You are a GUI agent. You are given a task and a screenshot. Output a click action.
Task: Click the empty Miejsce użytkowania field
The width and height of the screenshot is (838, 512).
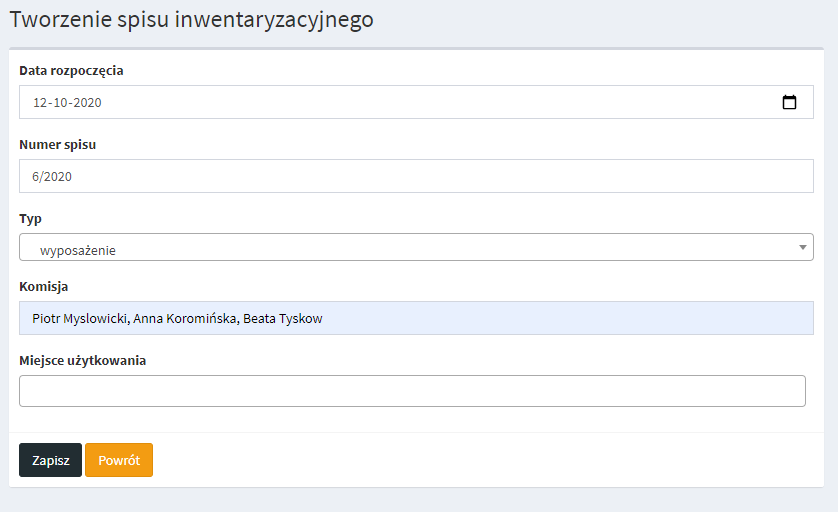pyautogui.click(x=412, y=391)
